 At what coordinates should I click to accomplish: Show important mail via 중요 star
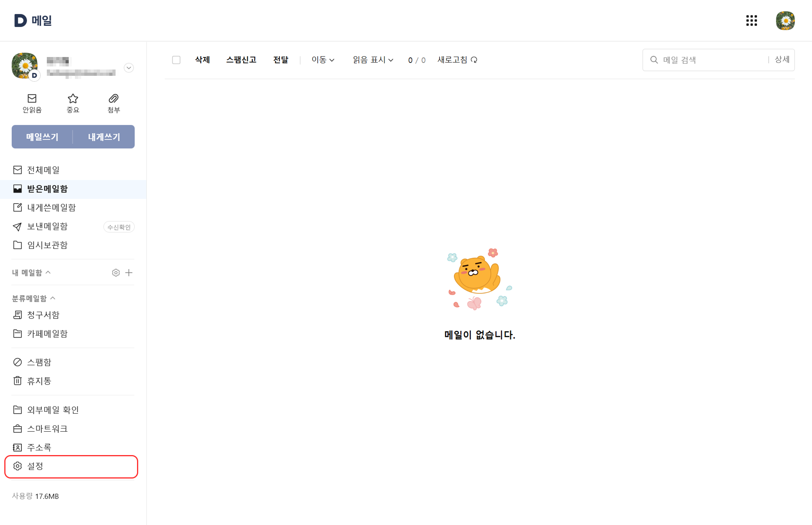click(x=73, y=104)
